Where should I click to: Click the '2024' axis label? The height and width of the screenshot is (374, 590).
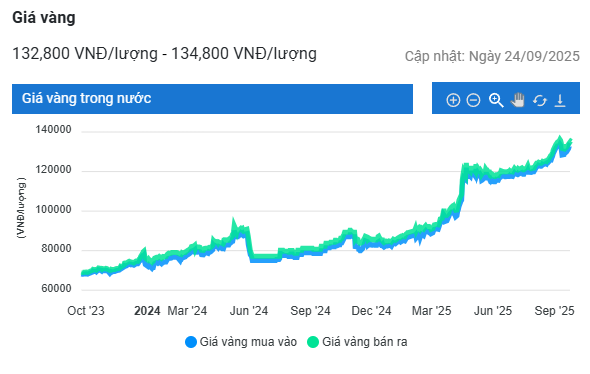pyautogui.click(x=147, y=311)
